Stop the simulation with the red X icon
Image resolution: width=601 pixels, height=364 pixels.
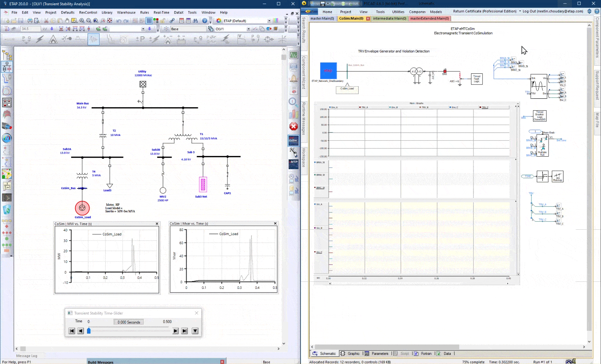[x=293, y=127]
